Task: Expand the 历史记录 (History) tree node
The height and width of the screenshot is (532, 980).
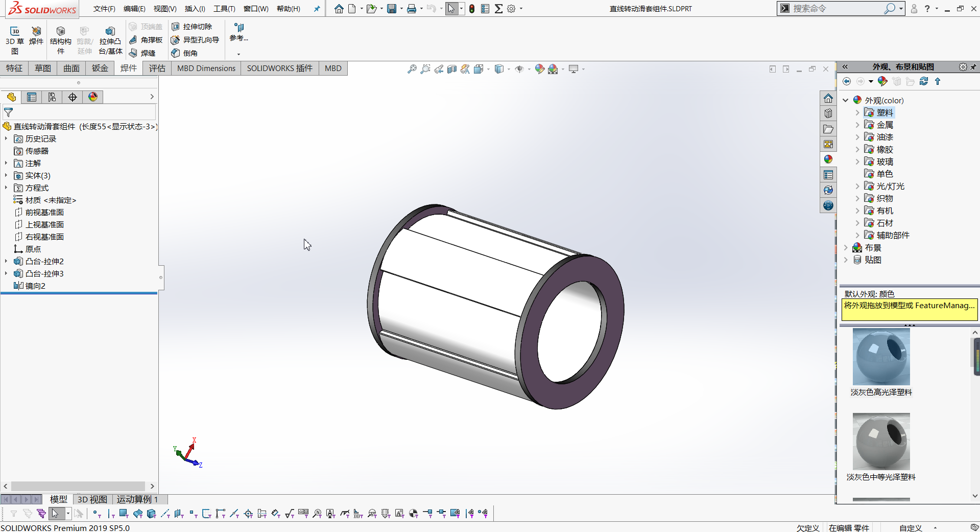Action: (6, 138)
